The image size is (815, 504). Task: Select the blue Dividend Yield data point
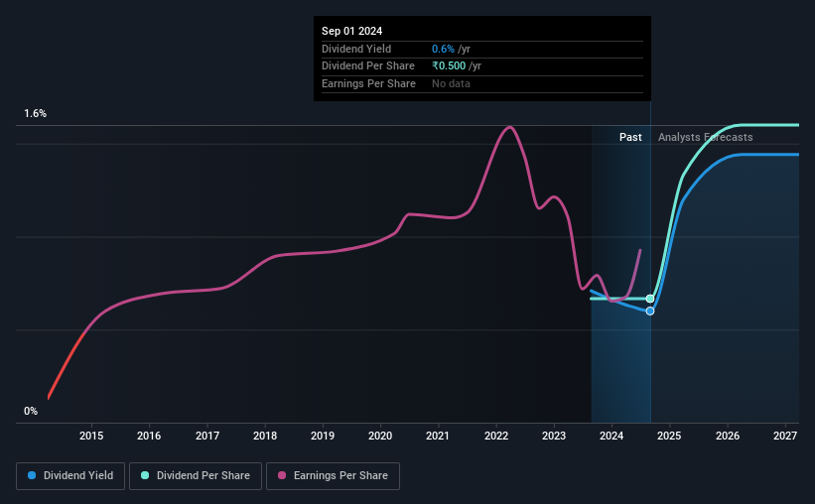[x=649, y=312]
